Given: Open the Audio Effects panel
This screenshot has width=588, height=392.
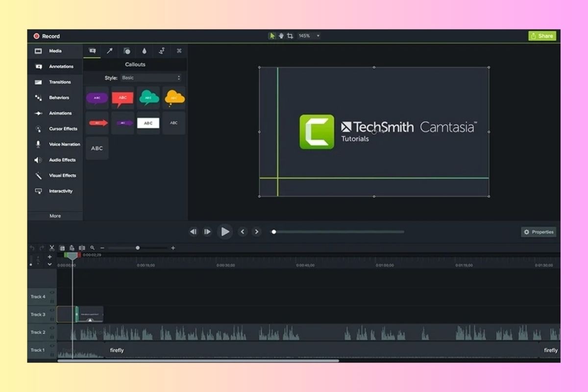Looking at the screenshot, I should click(x=55, y=160).
